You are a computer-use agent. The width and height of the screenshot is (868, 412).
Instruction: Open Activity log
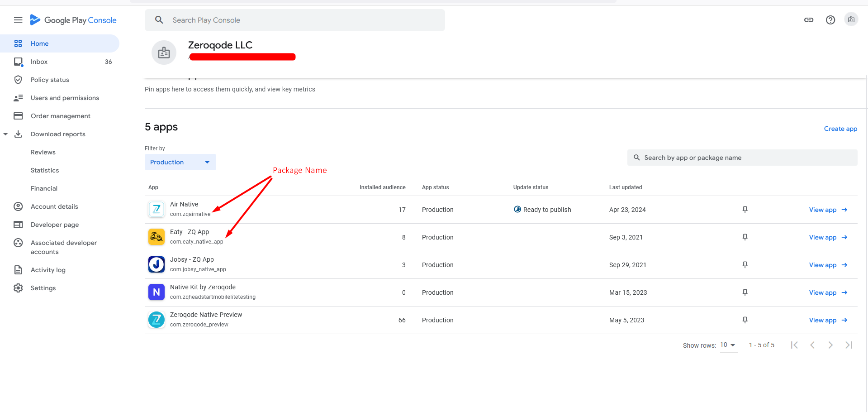(60, 270)
